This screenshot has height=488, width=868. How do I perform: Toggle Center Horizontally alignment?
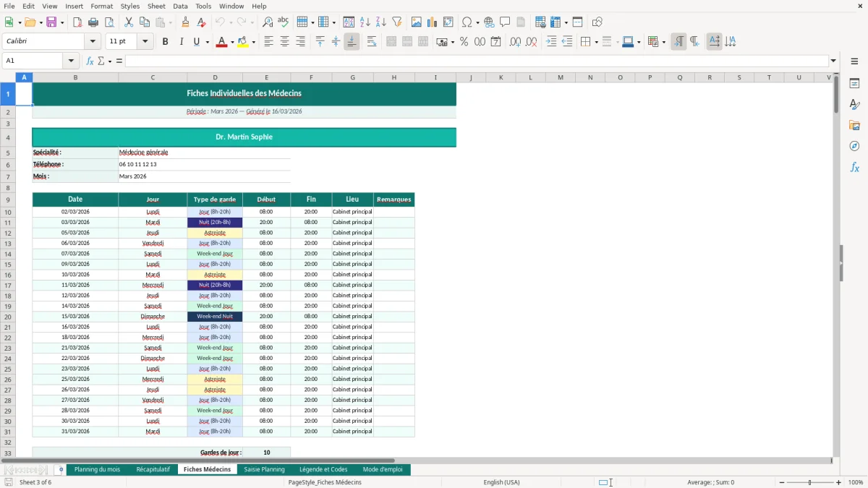click(284, 42)
